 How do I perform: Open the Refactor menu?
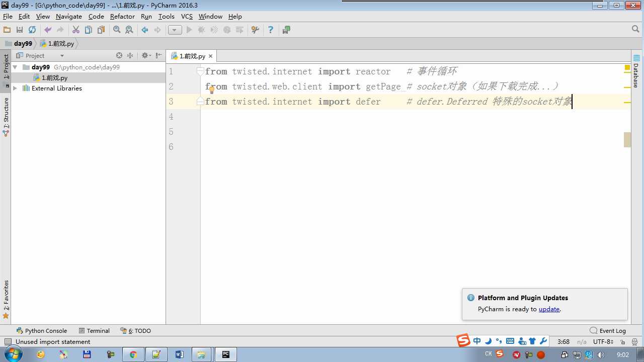pos(122,17)
